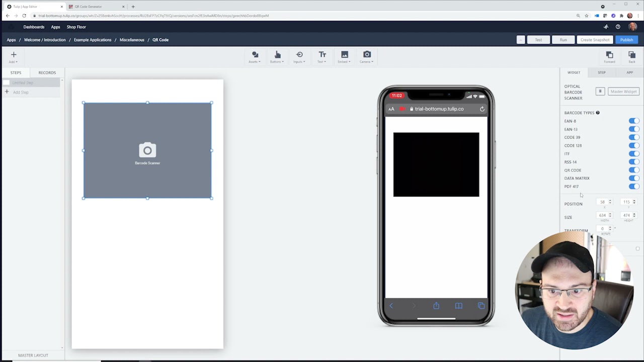Go back in browser history

8,16
